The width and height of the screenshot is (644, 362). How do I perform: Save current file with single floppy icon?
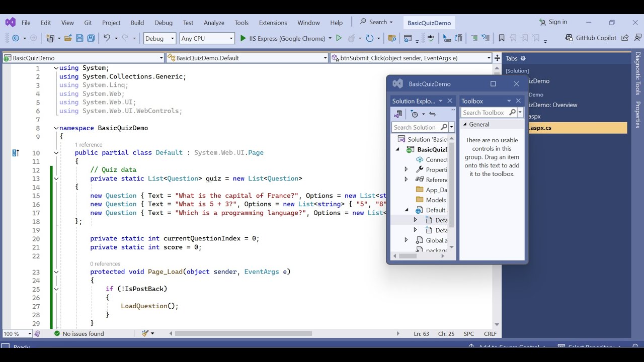[79, 38]
